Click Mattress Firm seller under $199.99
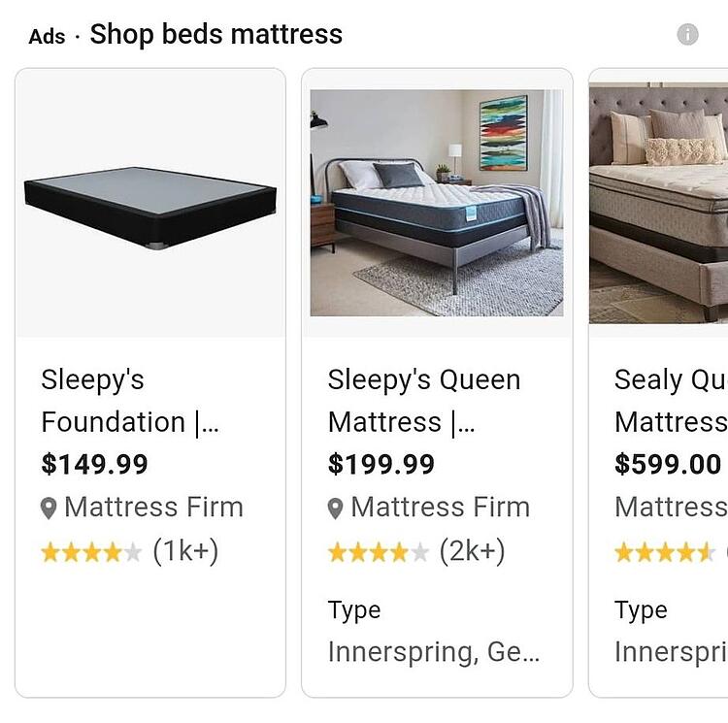This screenshot has height=723, width=728. [x=440, y=508]
